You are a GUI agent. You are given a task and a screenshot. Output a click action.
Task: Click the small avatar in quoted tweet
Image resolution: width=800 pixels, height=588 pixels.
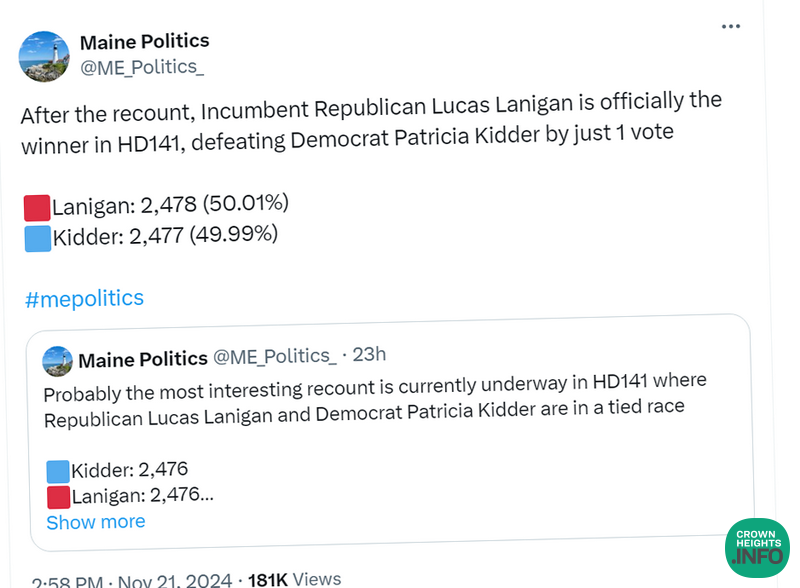57,360
